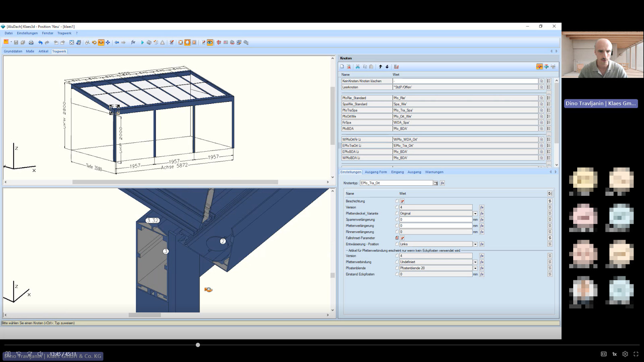Click the 'Pfo_Tra_Spa' value cell

pyautogui.click(x=465, y=110)
